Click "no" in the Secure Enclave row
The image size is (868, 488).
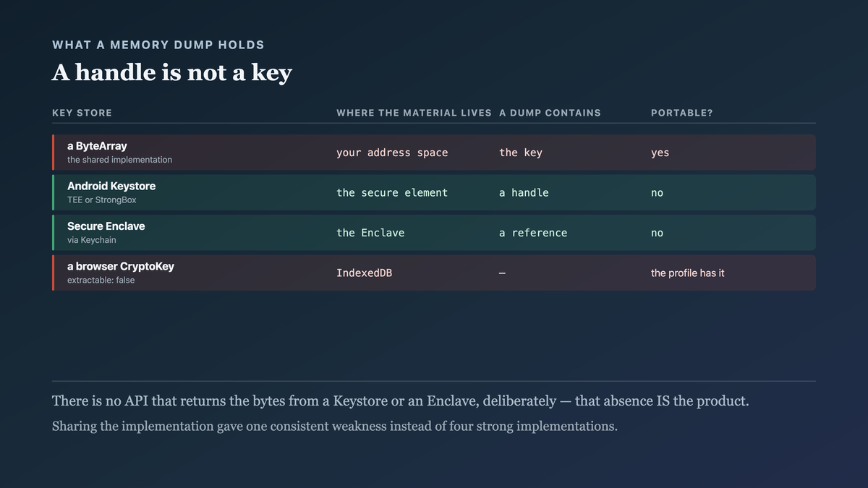[657, 233]
